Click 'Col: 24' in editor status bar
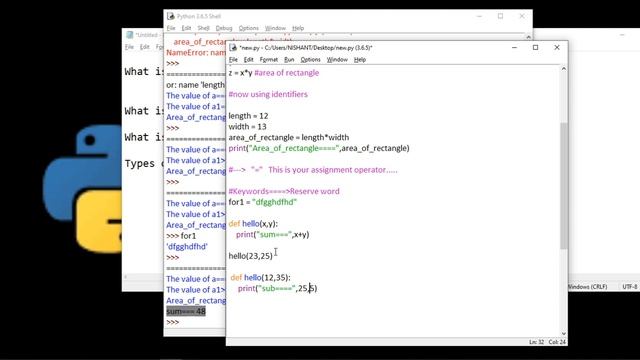This screenshot has width=640, height=360. (557, 342)
